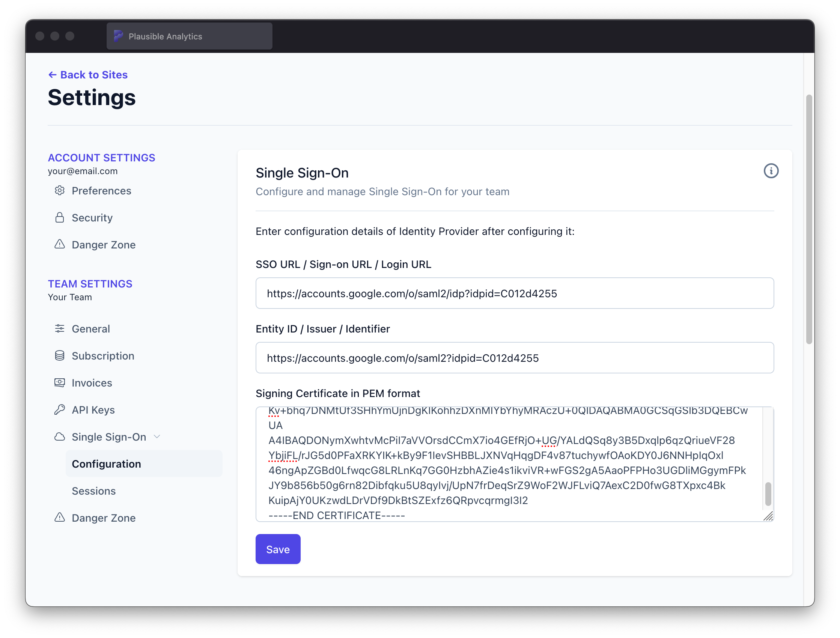
Task: Click the General sliders icon
Action: click(x=60, y=328)
